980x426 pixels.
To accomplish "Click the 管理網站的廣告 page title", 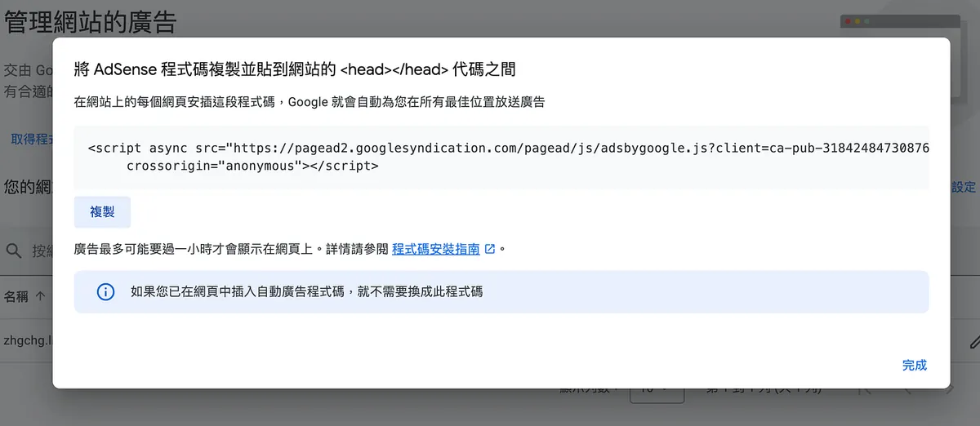I will click(90, 22).
